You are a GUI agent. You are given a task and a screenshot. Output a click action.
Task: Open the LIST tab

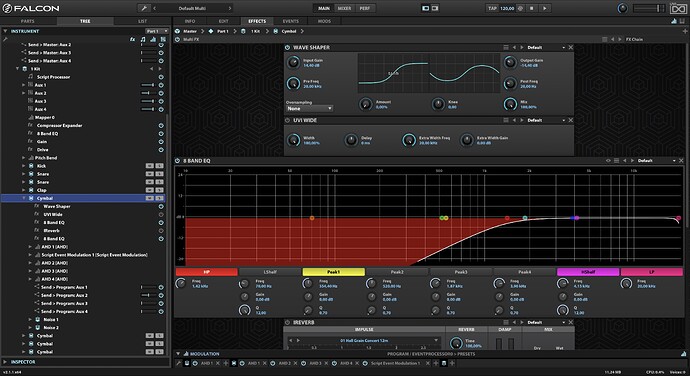pyautogui.click(x=142, y=21)
